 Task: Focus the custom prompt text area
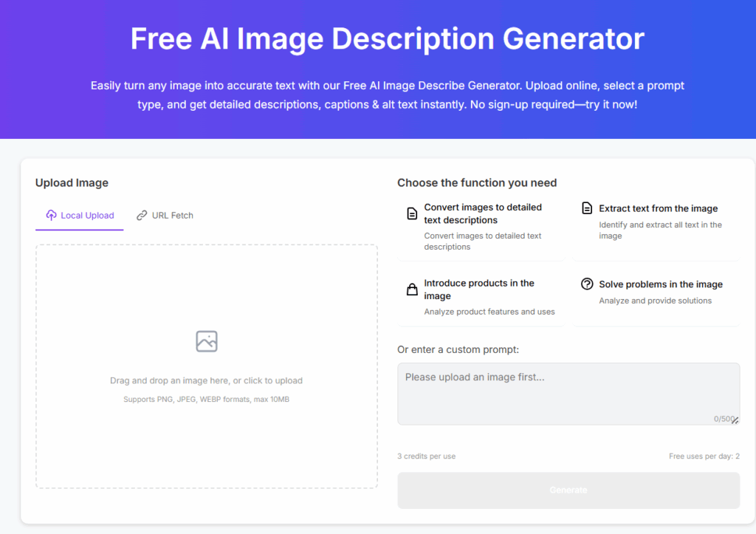(x=567, y=391)
